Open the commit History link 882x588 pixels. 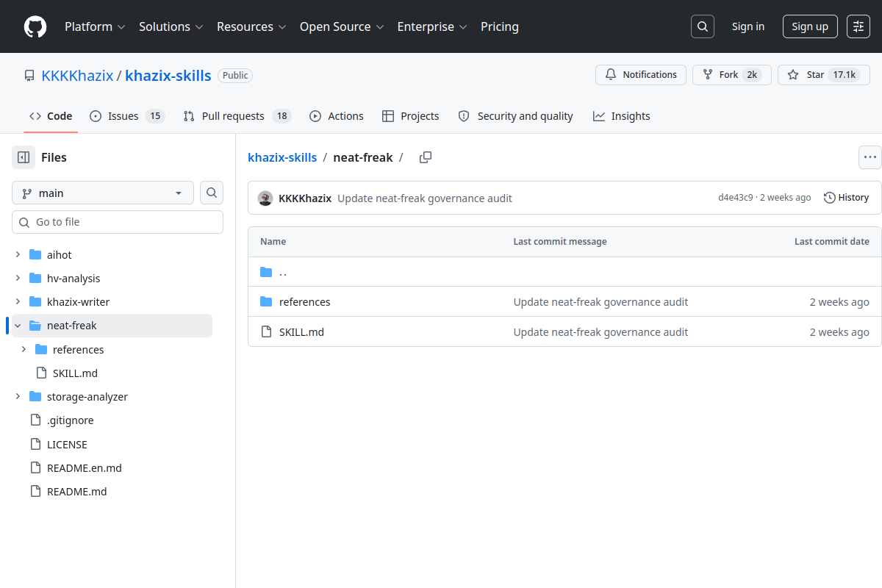pyautogui.click(x=846, y=198)
